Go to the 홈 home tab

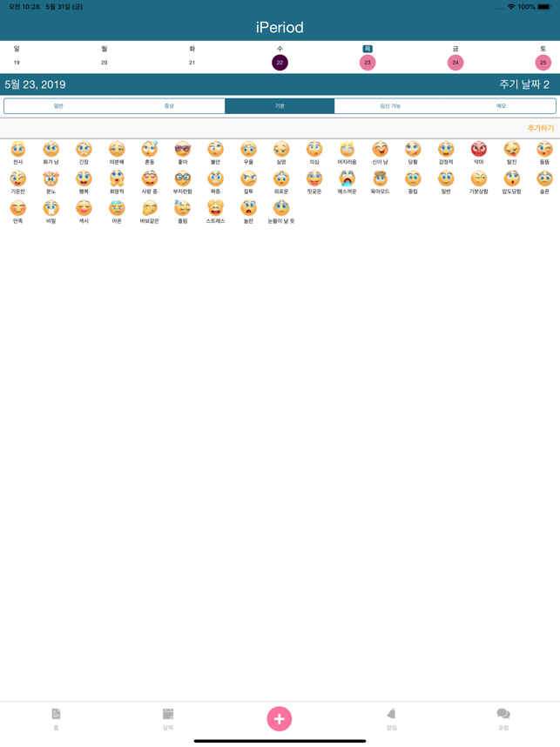[x=56, y=718]
